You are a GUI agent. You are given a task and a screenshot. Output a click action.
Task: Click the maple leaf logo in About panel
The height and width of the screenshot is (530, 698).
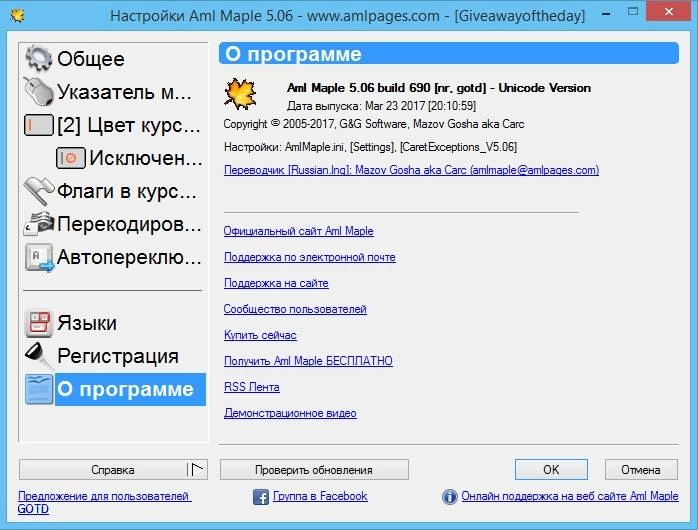pyautogui.click(x=240, y=94)
